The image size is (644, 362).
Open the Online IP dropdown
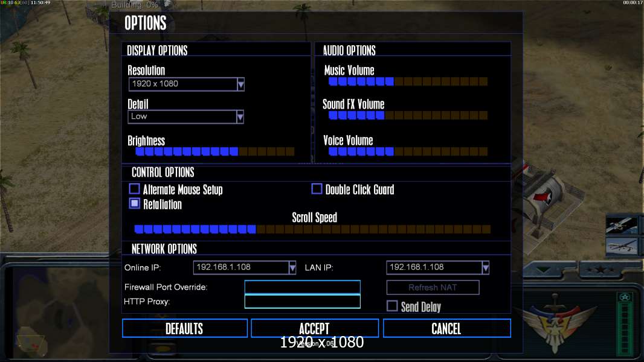(x=292, y=268)
